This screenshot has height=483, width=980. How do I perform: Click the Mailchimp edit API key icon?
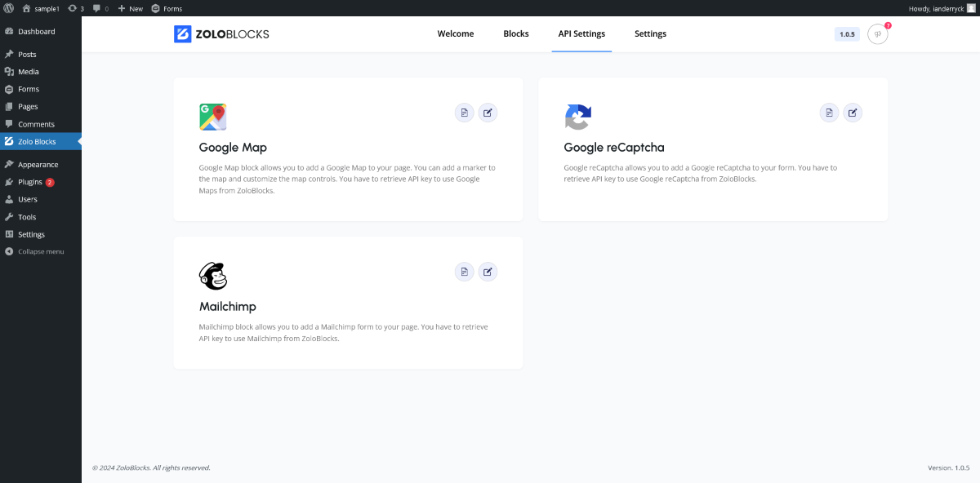coord(488,272)
